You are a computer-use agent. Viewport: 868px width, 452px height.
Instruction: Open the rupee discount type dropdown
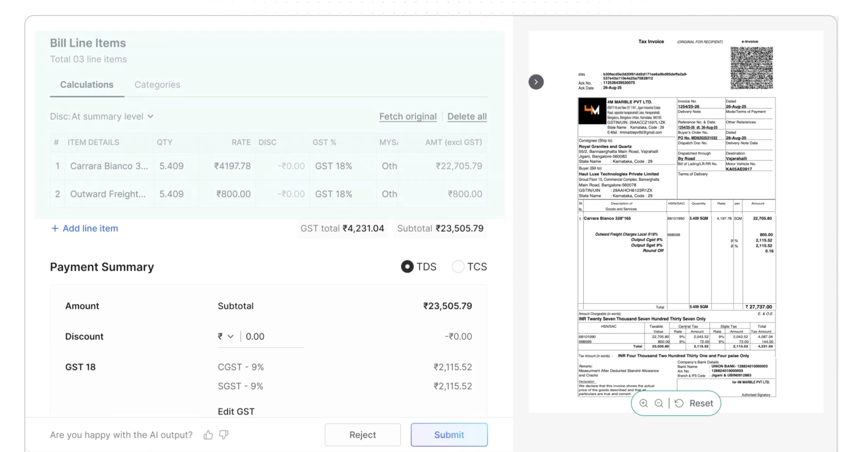click(x=226, y=336)
